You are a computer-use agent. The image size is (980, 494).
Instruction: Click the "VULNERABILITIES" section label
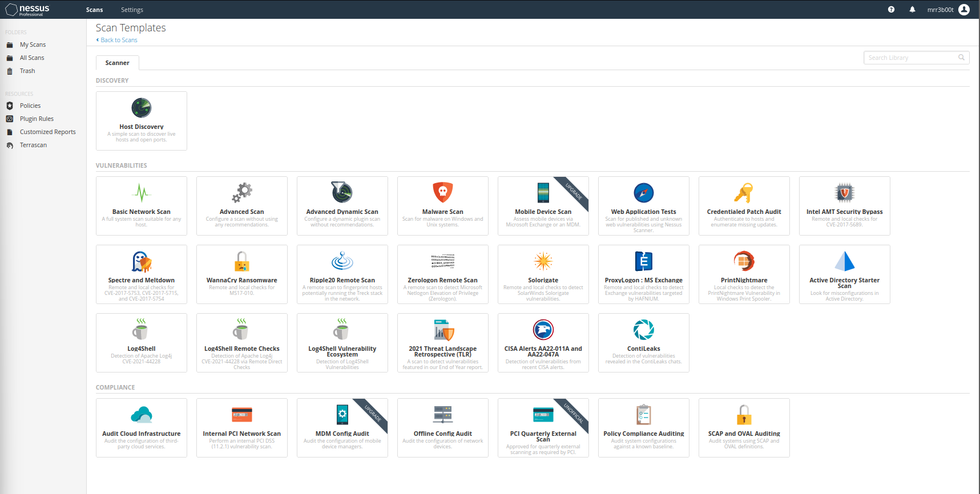(121, 165)
